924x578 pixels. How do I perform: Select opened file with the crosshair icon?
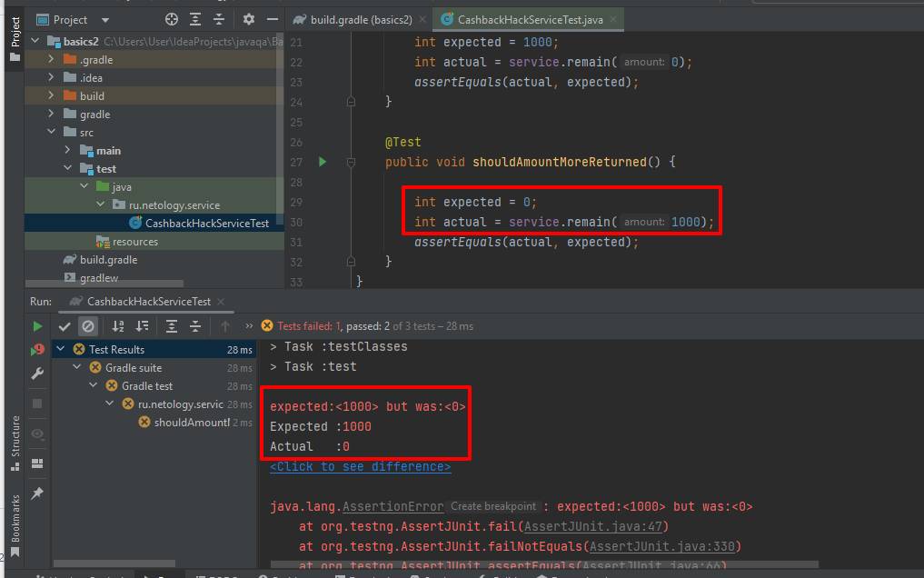pos(172,18)
